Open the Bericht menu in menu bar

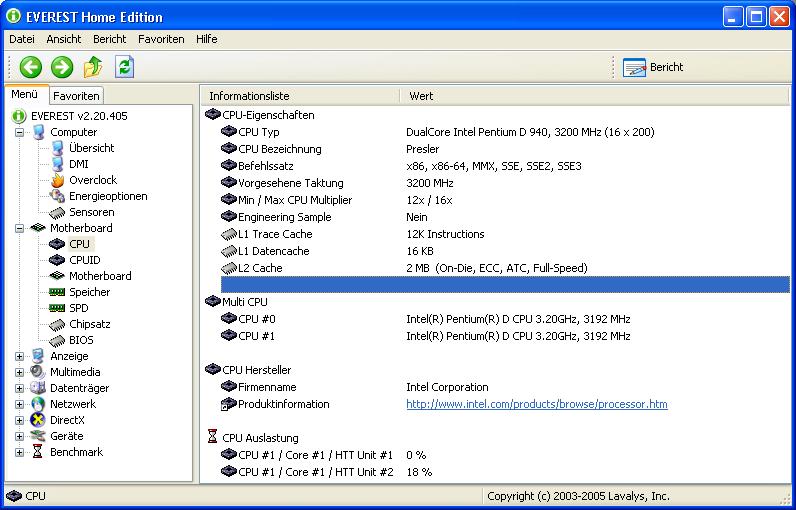(110, 39)
